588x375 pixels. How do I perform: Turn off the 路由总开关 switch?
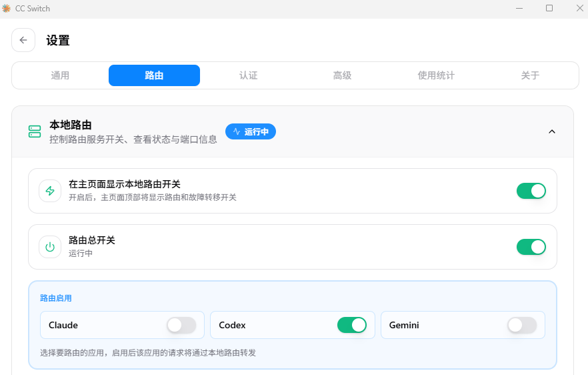(x=531, y=247)
